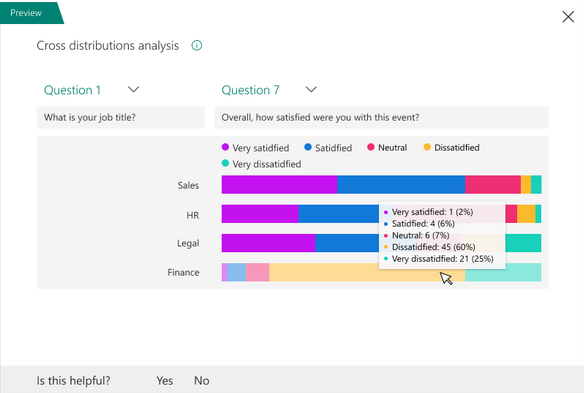Click the Dissatidfied legend label
Screen dimensions: 584x393
[457, 148]
